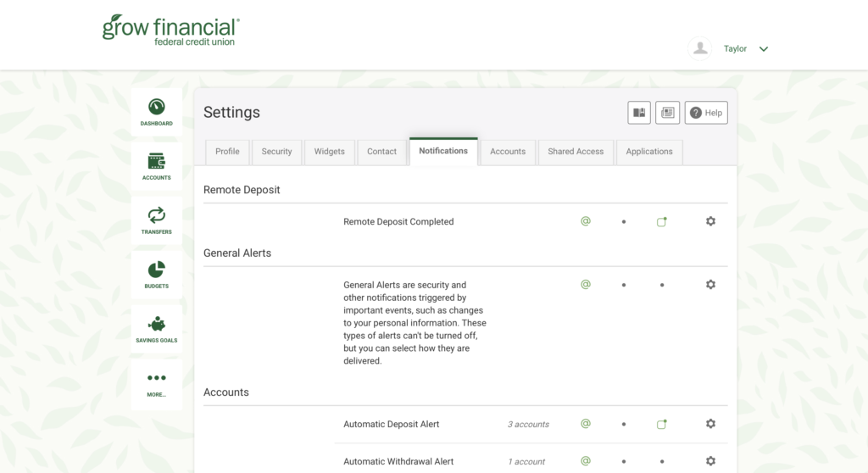
Task: Expand the More… sidebar menu
Action: point(156,383)
